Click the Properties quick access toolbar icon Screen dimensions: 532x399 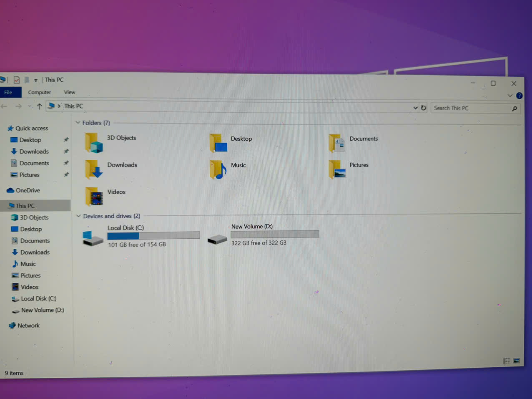(x=17, y=80)
